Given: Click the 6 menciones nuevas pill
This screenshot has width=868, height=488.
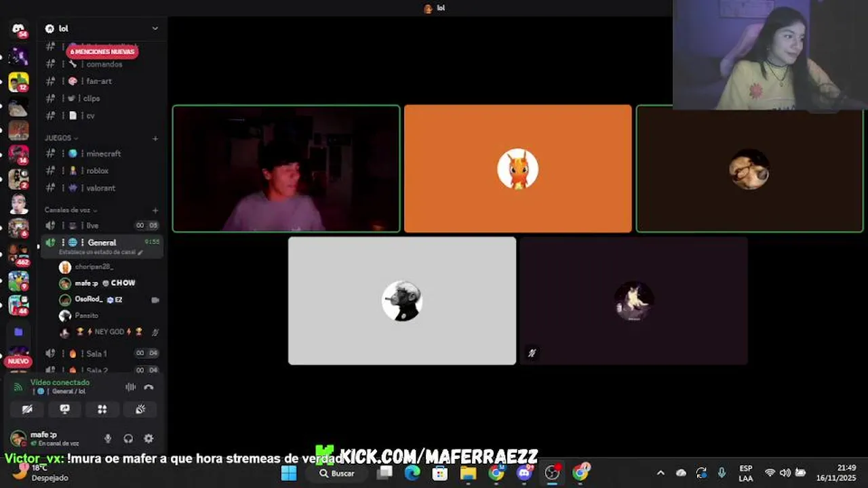Looking at the screenshot, I should [x=102, y=52].
